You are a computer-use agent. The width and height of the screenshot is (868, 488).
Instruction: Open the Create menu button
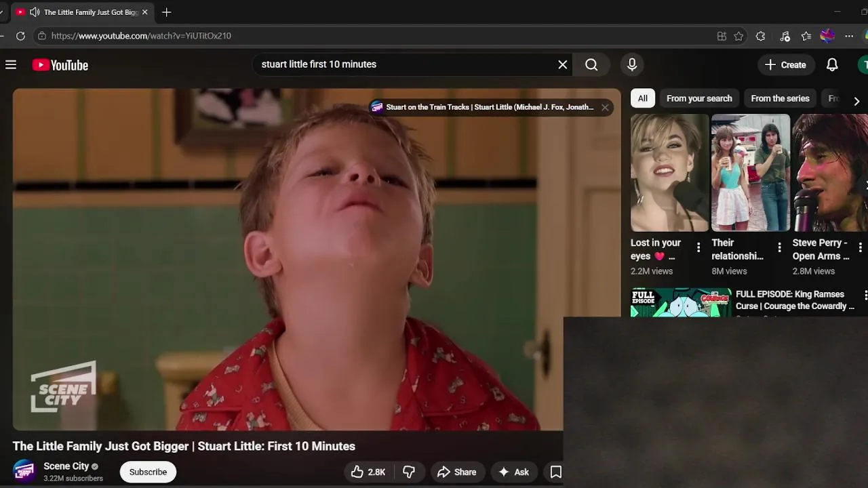[x=785, y=65]
